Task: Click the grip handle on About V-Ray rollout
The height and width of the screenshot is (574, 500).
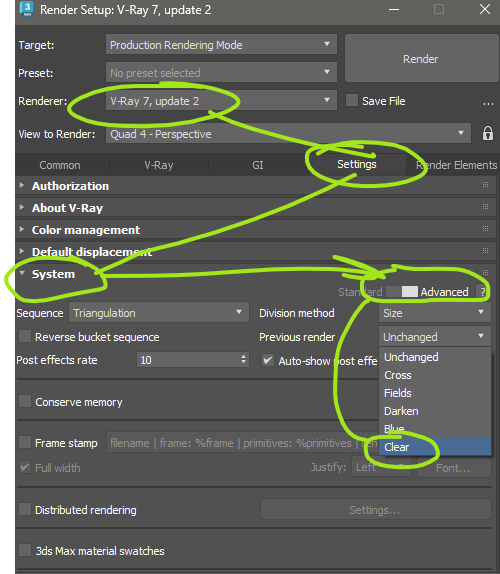Action: [485, 206]
